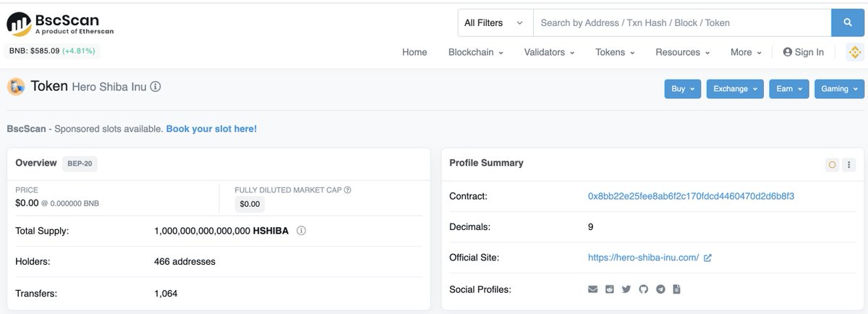Expand the Exchange dropdown button

735,89
